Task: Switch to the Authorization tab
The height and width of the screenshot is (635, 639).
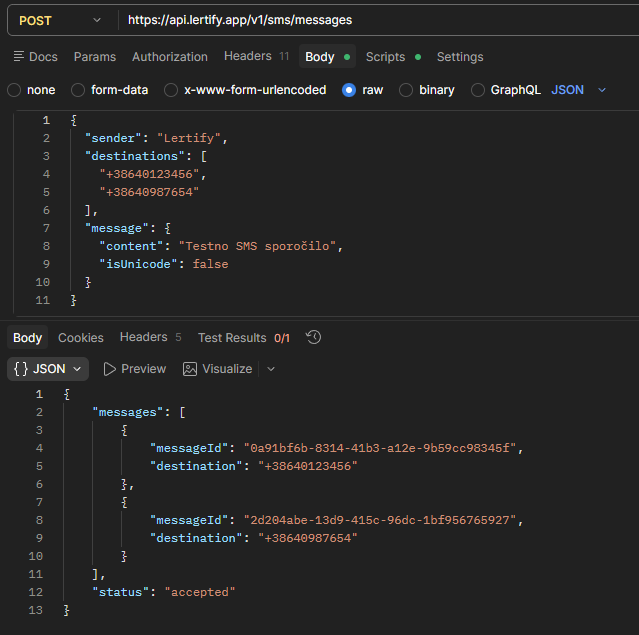Action: (x=170, y=57)
